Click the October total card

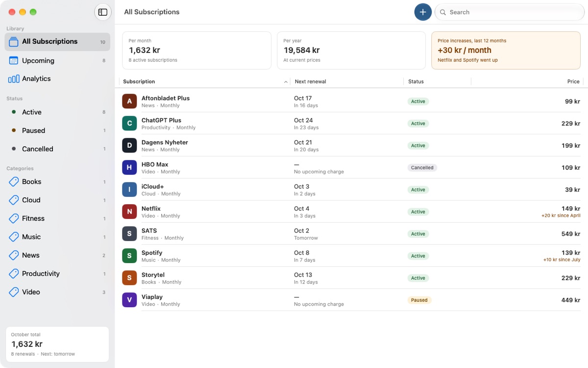(x=57, y=344)
